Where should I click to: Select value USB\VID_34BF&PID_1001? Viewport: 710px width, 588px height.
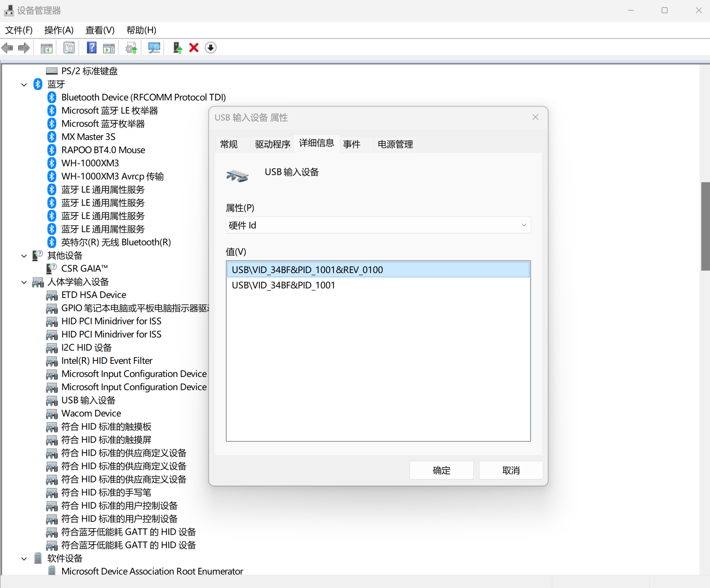point(378,285)
